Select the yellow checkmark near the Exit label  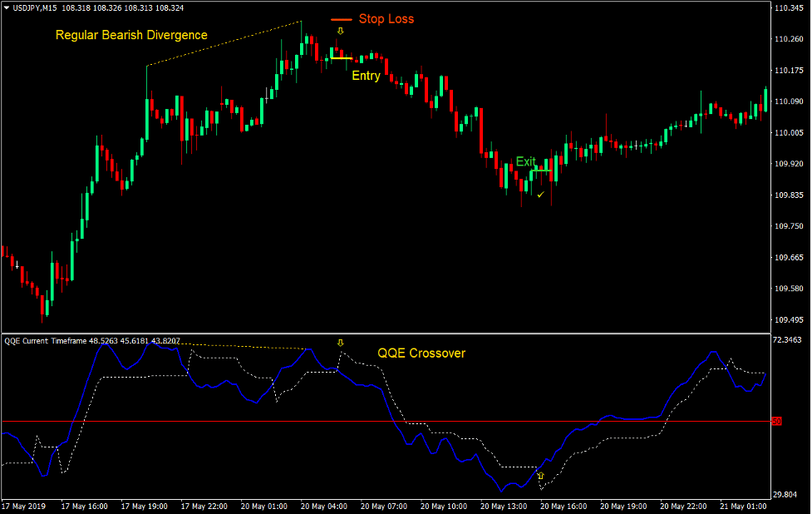pos(539,194)
